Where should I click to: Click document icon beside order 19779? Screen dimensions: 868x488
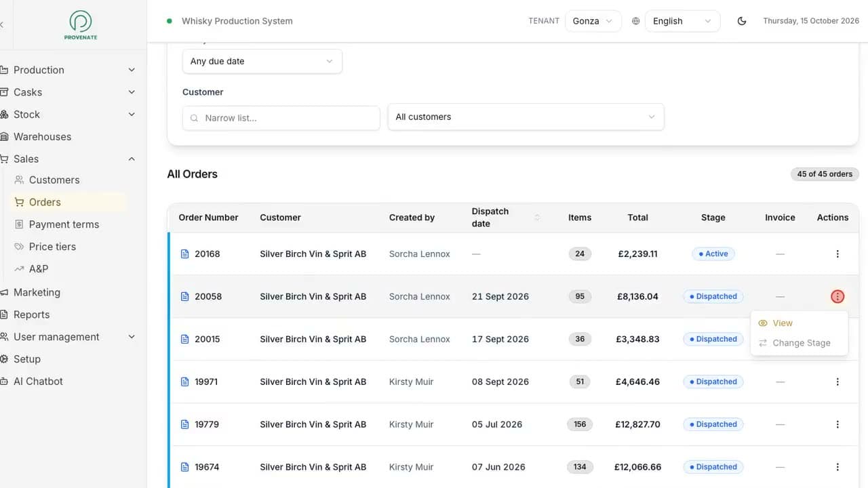tap(184, 425)
